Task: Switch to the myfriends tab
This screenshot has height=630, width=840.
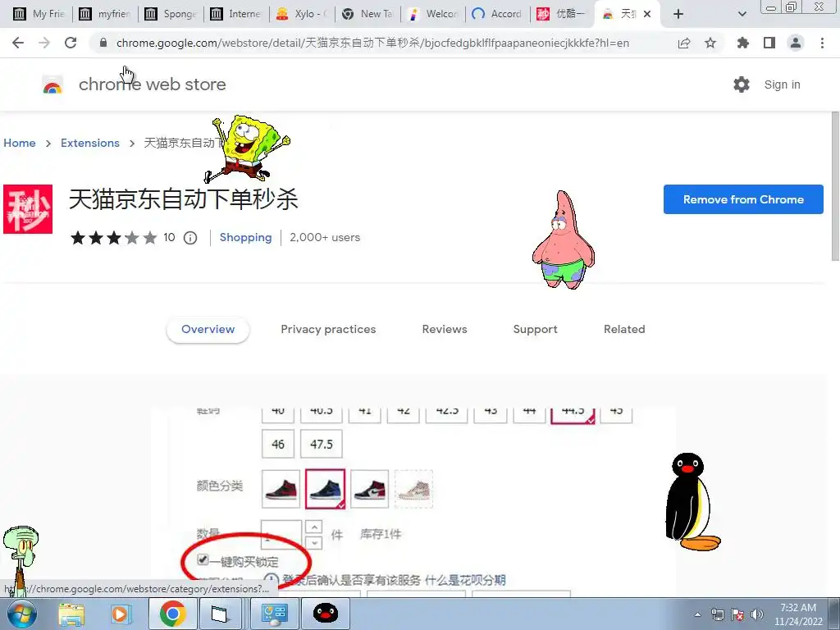Action: coord(105,14)
